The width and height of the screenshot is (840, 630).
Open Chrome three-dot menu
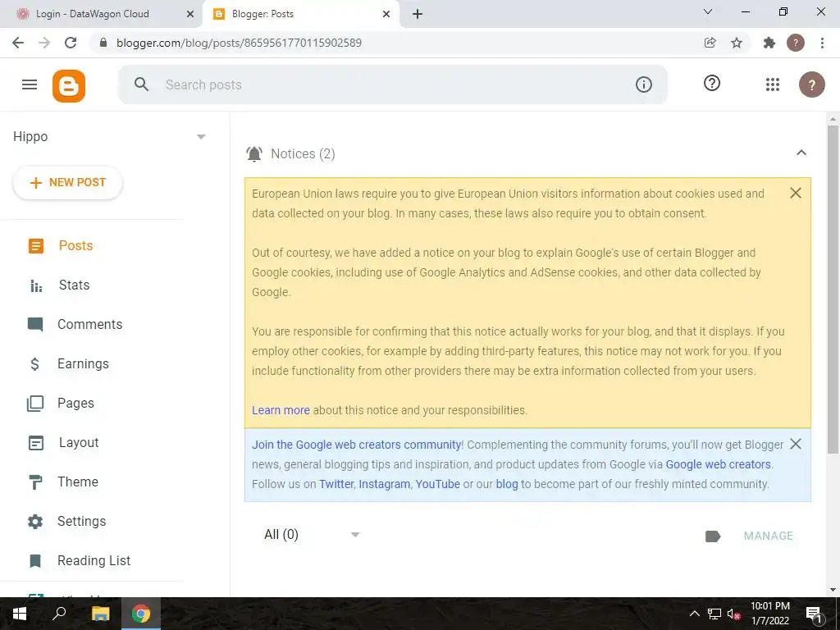[x=822, y=43]
